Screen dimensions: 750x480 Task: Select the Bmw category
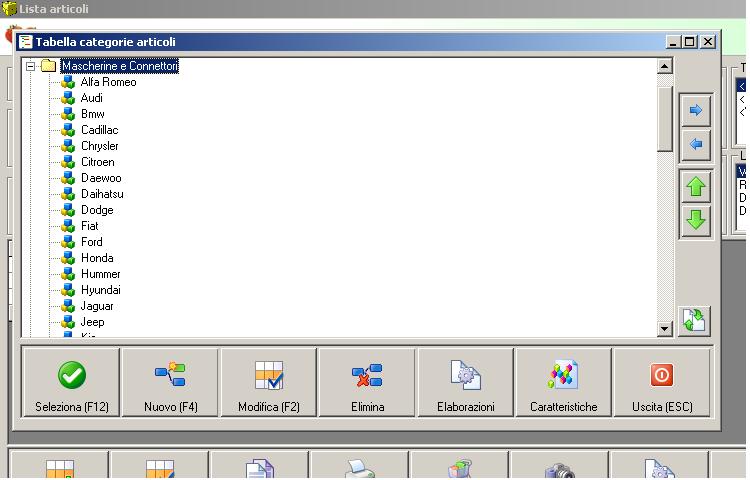(92, 114)
